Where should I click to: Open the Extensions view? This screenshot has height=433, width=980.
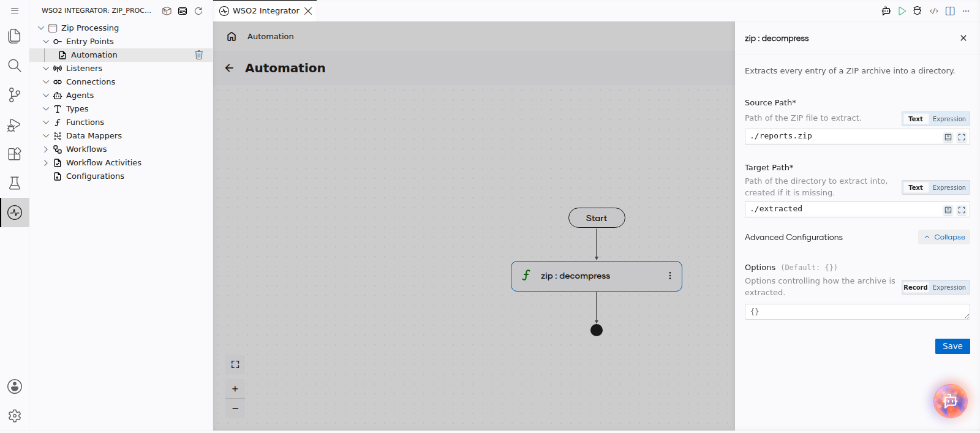[15, 154]
